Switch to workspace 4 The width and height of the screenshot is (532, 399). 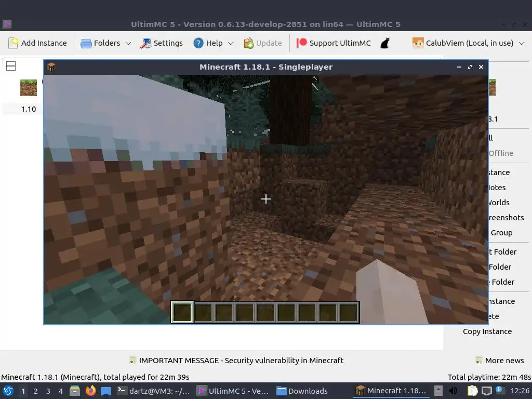(61, 391)
